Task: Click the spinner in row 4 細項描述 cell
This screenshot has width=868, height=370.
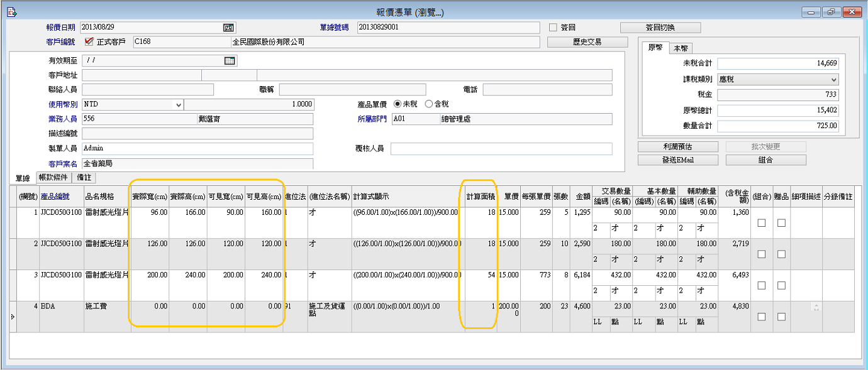Action: pos(817,307)
